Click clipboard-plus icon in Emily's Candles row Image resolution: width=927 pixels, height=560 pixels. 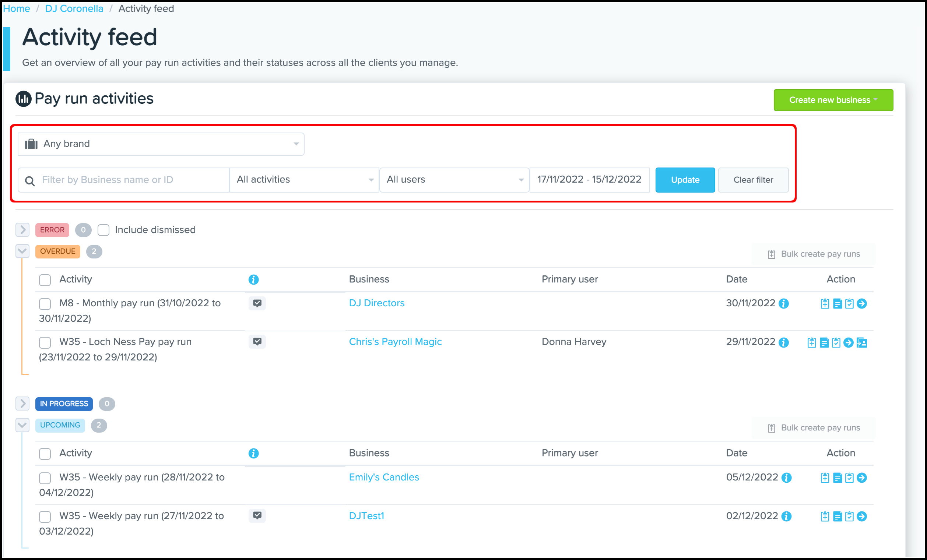tap(825, 478)
